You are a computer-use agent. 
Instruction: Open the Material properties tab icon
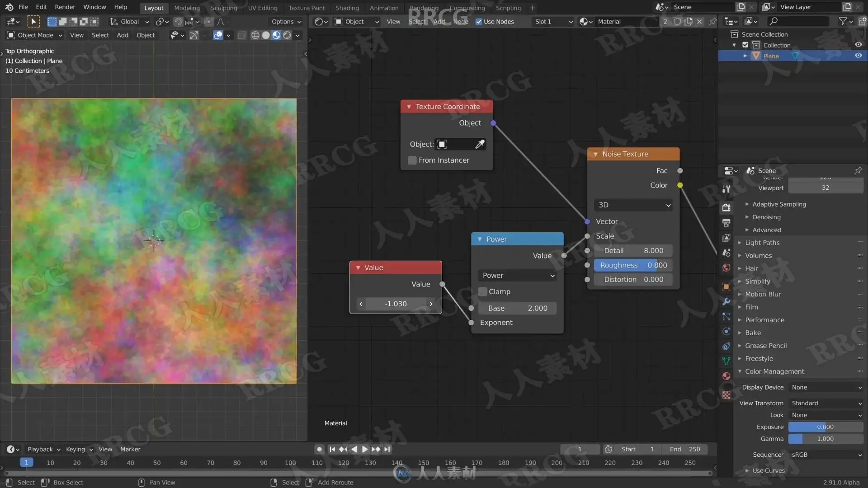(x=726, y=376)
